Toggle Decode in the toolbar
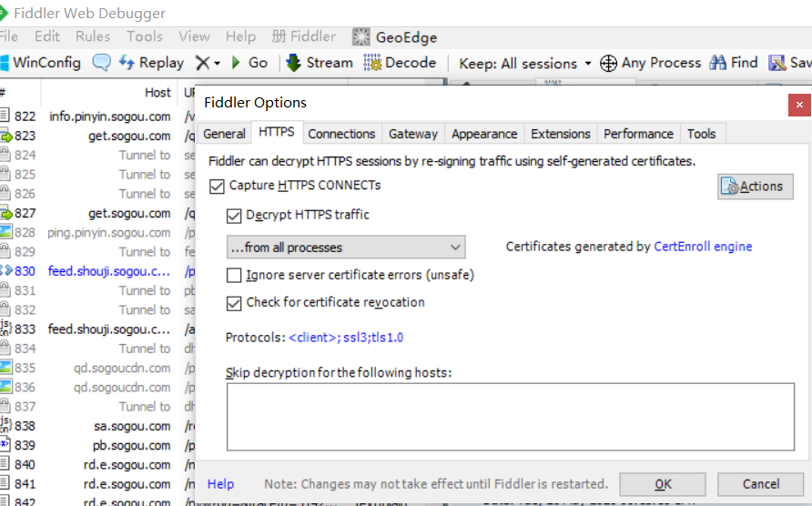 click(x=400, y=63)
